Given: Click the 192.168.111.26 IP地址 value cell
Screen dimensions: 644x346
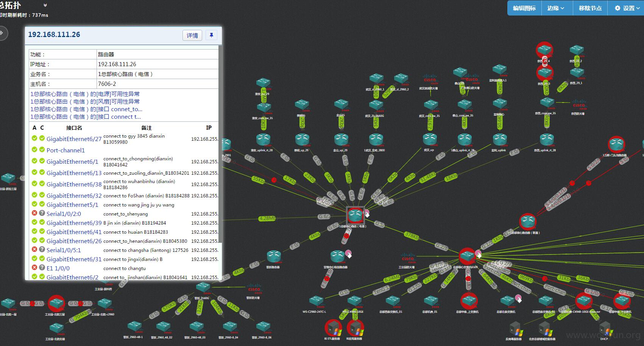Looking at the screenshot, I should (157, 64).
